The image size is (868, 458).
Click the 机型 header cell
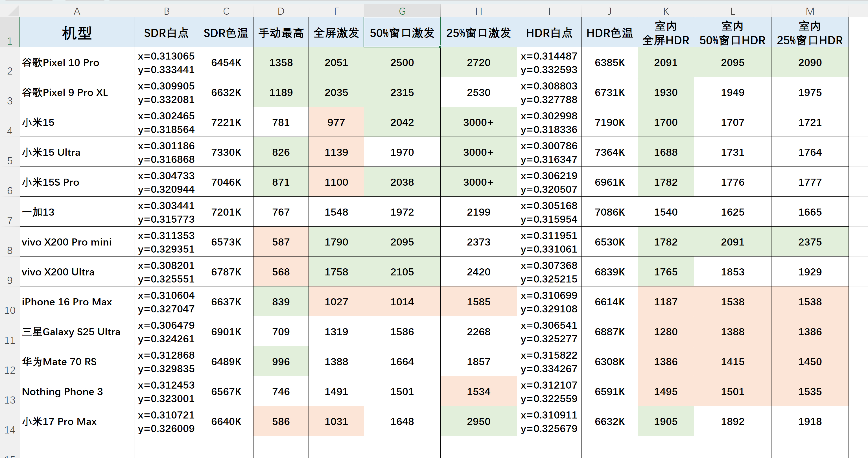[x=77, y=32]
